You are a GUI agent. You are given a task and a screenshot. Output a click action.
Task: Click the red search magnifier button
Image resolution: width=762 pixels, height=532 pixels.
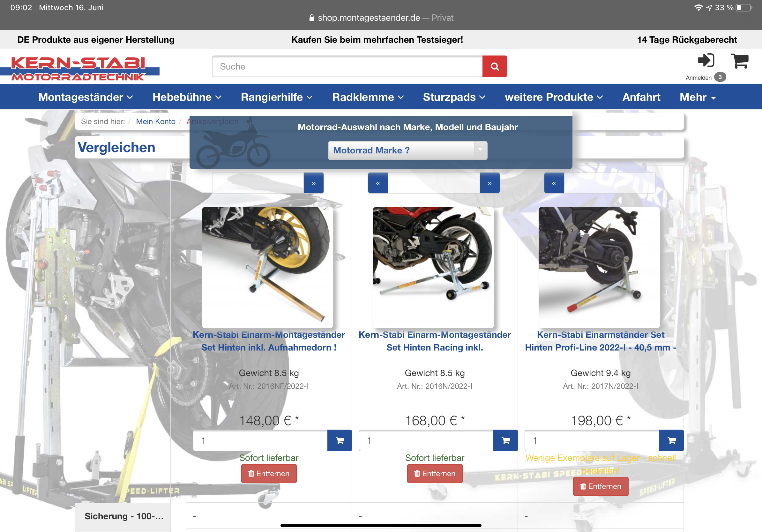tap(494, 66)
